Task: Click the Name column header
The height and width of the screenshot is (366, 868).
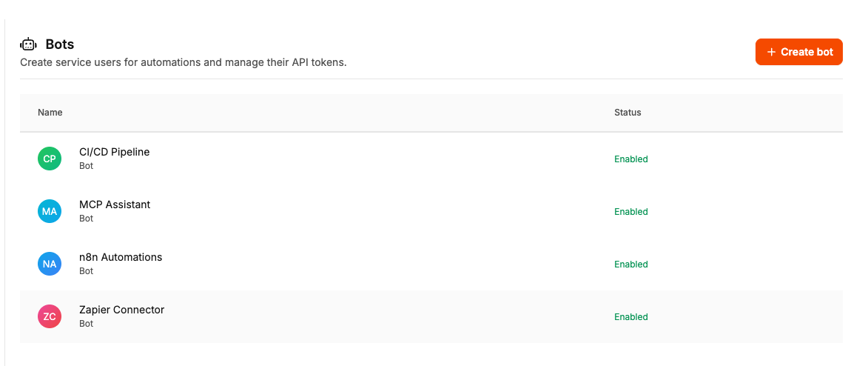Action: tap(50, 113)
